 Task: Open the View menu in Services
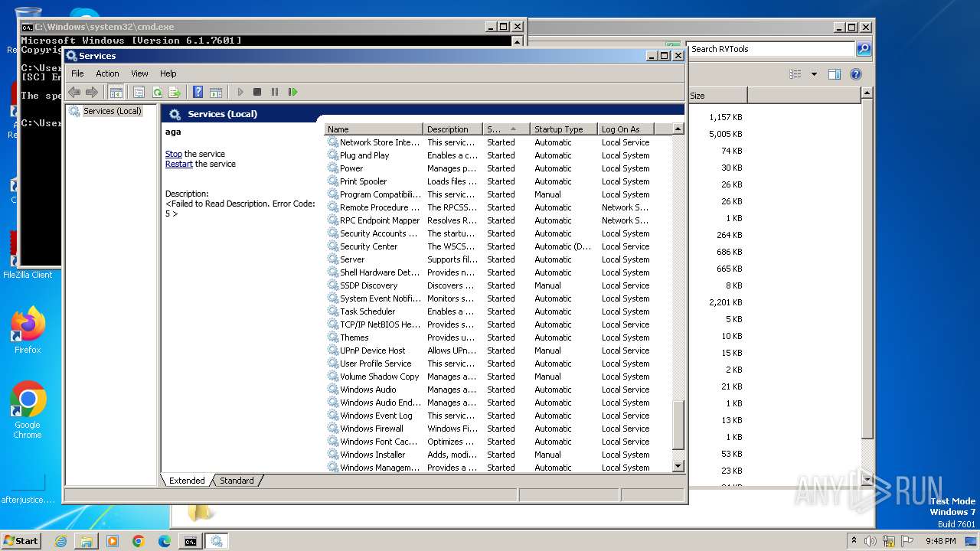[139, 73]
